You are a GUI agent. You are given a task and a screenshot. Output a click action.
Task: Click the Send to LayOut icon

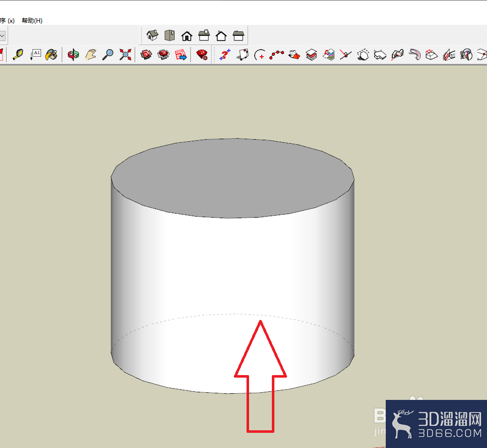(x=181, y=55)
